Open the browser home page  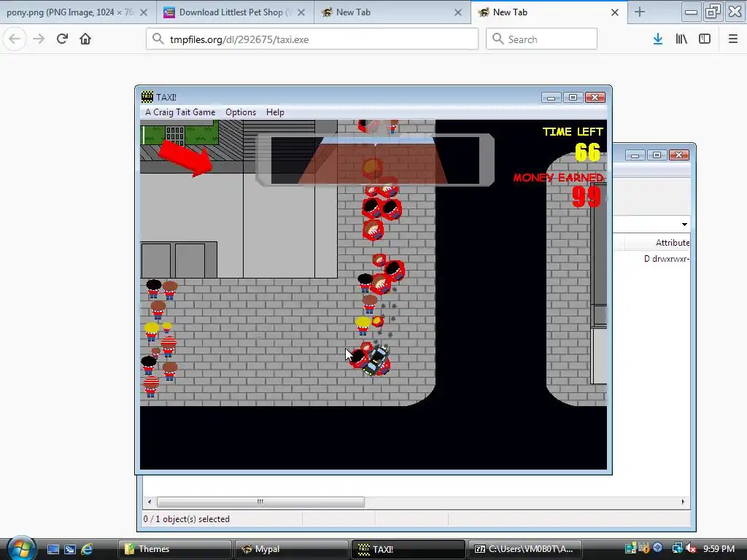(85, 39)
